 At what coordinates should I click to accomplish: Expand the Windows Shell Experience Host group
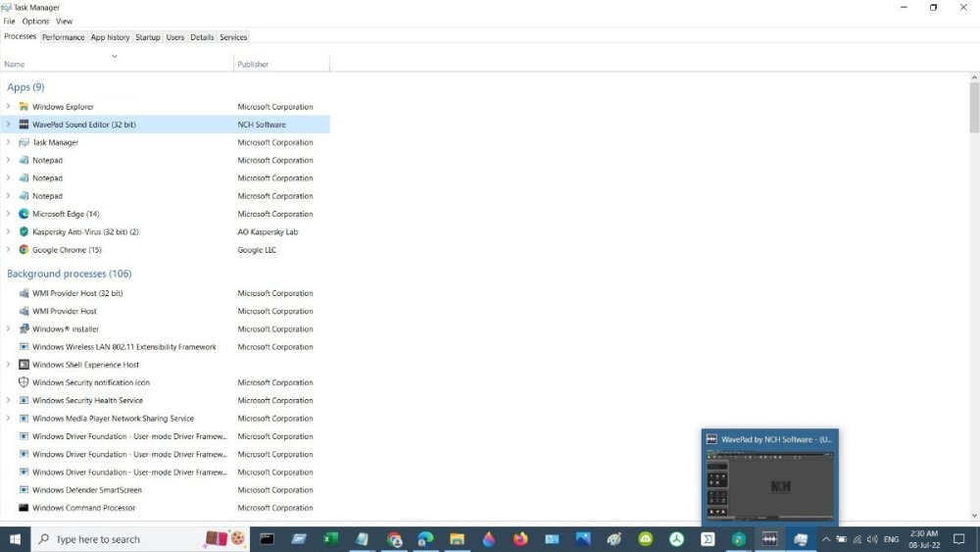pyautogui.click(x=8, y=365)
